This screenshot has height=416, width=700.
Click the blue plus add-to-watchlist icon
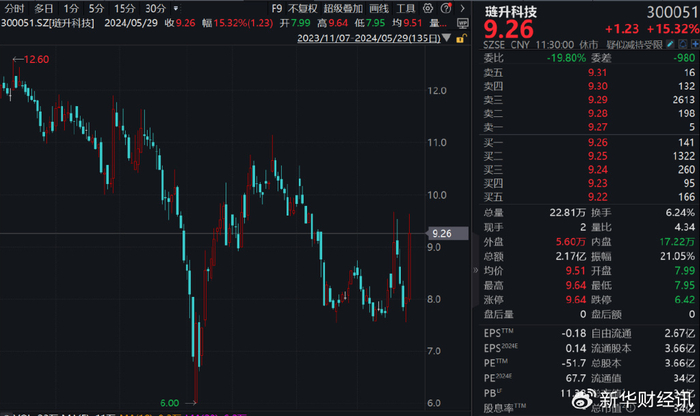[x=695, y=44]
